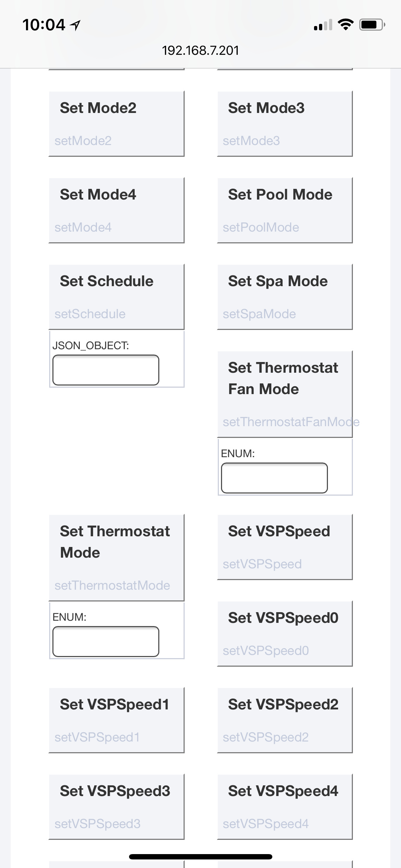This screenshot has width=401, height=868.
Task: Focus the ENUM field under Thermostat Fan Mode
Action: tap(274, 478)
